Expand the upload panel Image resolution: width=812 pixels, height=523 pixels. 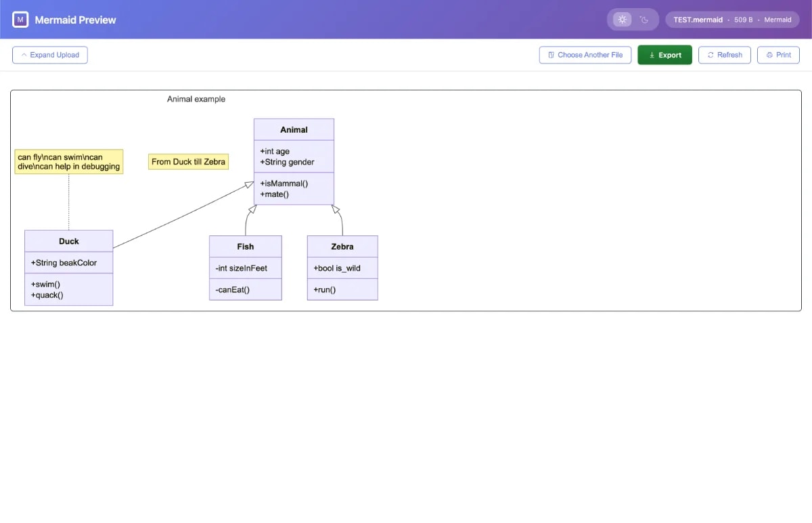[x=50, y=55]
